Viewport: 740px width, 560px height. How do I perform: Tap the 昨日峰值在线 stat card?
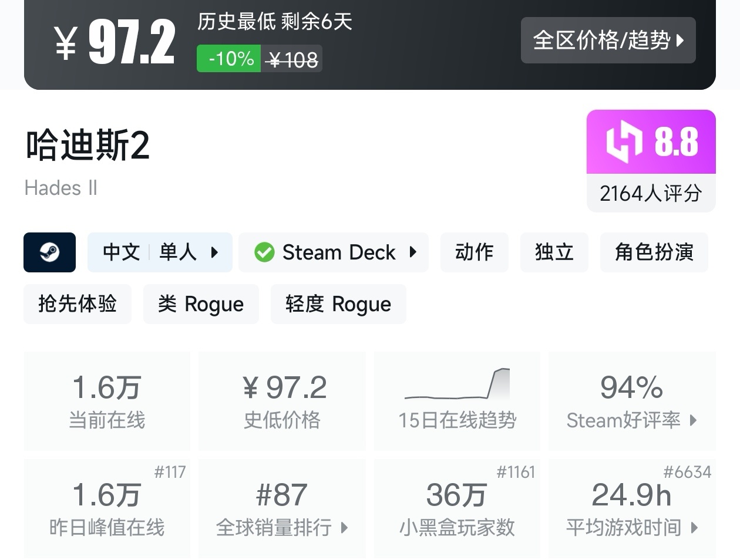(107, 508)
